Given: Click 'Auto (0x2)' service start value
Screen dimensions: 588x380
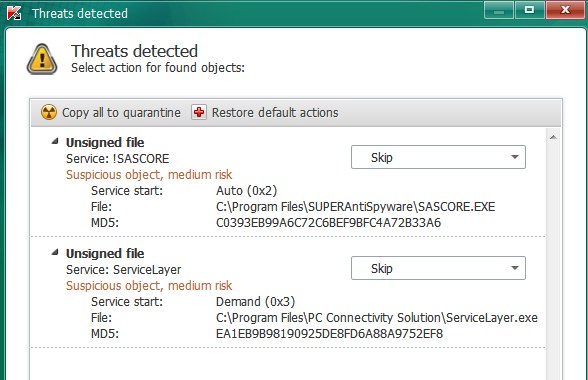Looking at the screenshot, I should coord(246,191).
